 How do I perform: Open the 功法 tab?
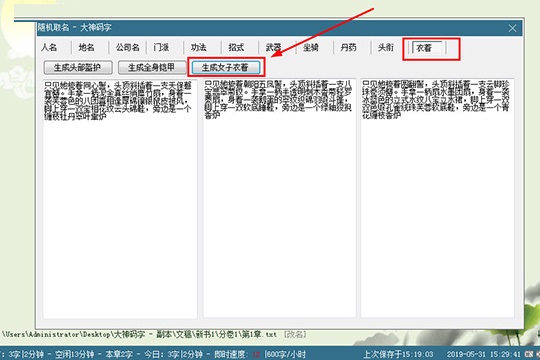tap(199, 48)
